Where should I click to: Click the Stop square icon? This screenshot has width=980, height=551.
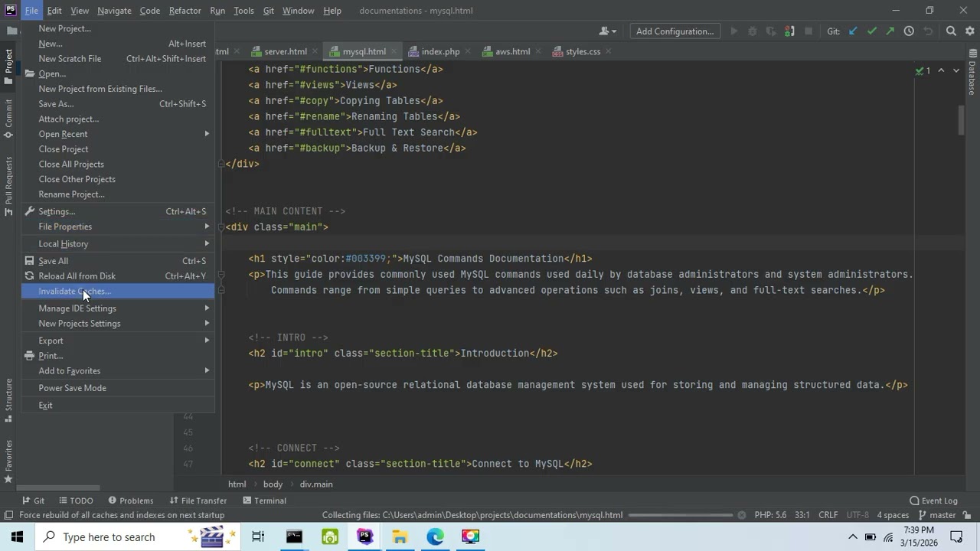808,31
